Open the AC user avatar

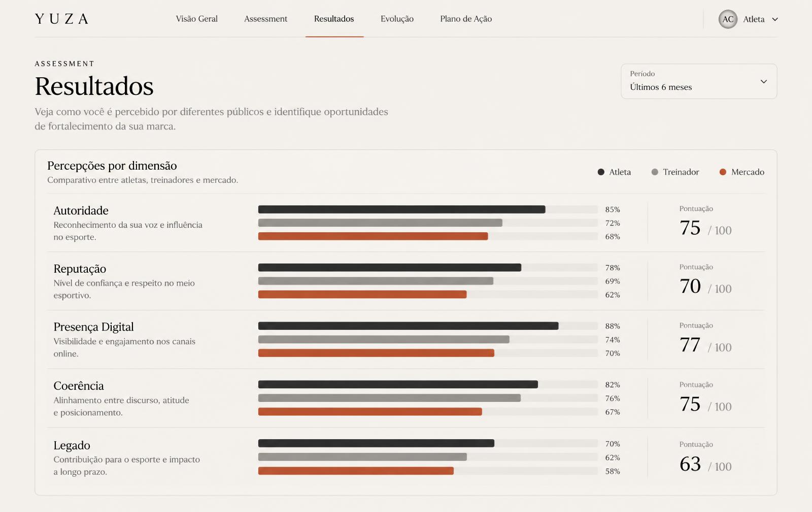pos(728,19)
